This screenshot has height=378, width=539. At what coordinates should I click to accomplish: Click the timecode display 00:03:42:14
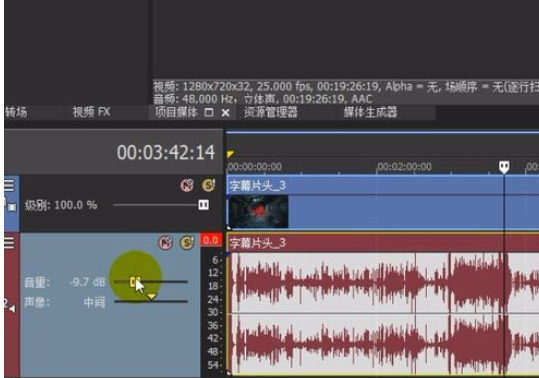166,152
